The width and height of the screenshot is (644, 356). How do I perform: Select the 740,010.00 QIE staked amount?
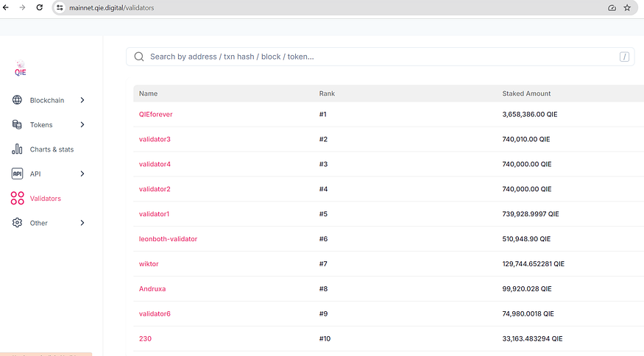click(x=526, y=139)
